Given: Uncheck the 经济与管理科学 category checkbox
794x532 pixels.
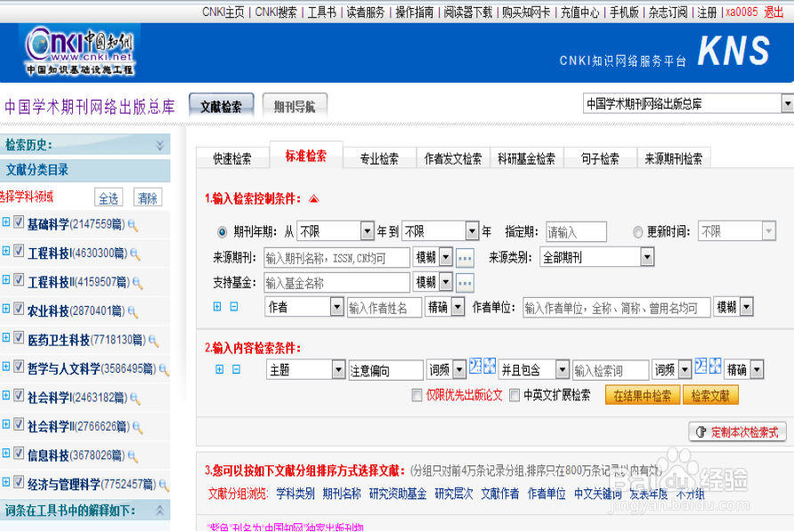Looking at the screenshot, I should tap(19, 481).
